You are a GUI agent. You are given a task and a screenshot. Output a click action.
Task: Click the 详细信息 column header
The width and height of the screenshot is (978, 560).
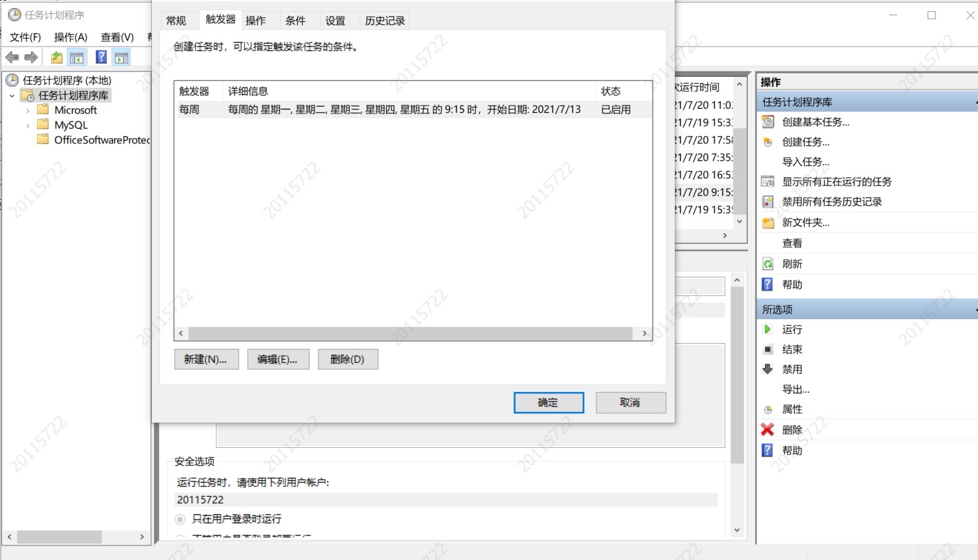pos(409,91)
